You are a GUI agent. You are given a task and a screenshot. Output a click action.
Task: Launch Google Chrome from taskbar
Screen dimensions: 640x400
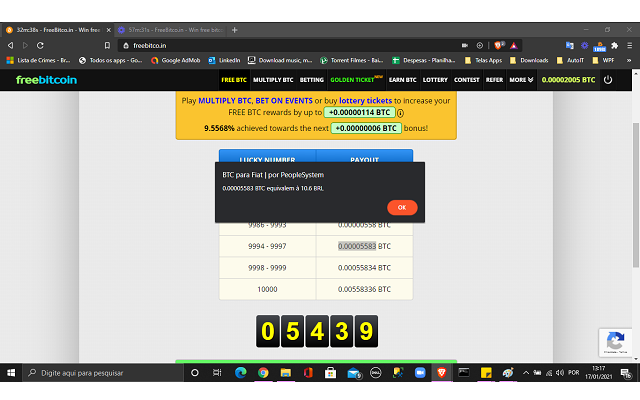coord(263,373)
